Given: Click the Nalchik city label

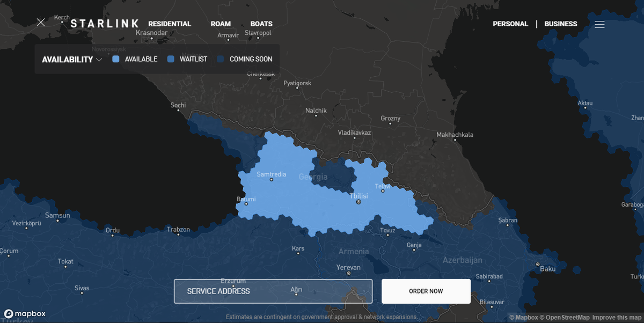Looking at the screenshot, I should point(316,111).
